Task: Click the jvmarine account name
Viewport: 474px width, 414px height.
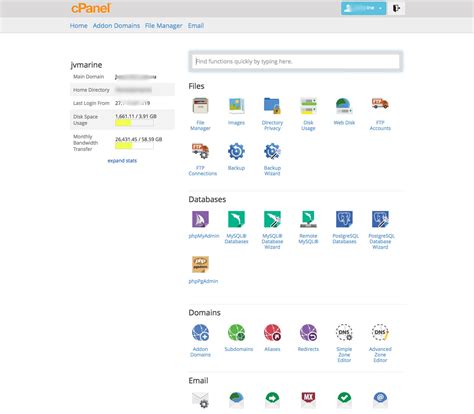Action: [86, 65]
